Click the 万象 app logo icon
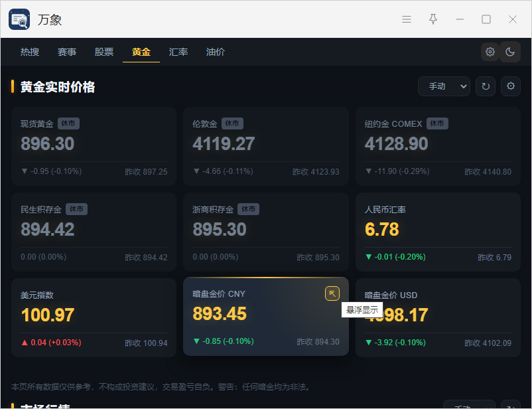 tap(19, 19)
